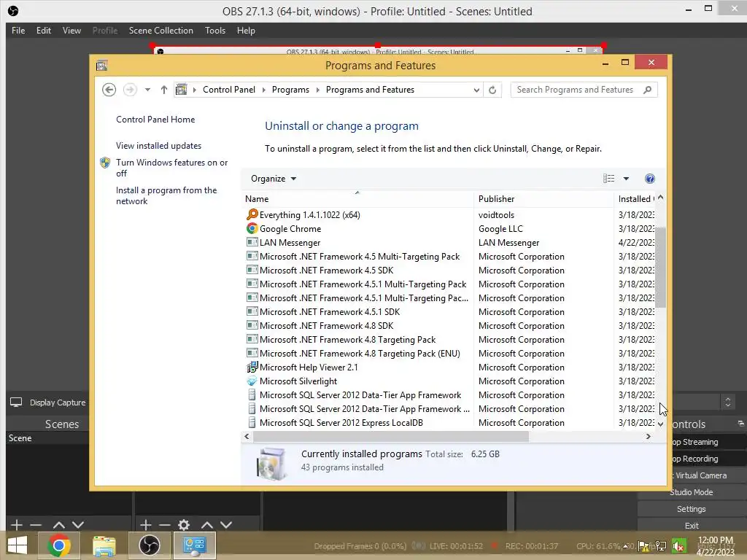Refresh the Programs and Features list
The width and height of the screenshot is (747, 560).
tap(492, 90)
